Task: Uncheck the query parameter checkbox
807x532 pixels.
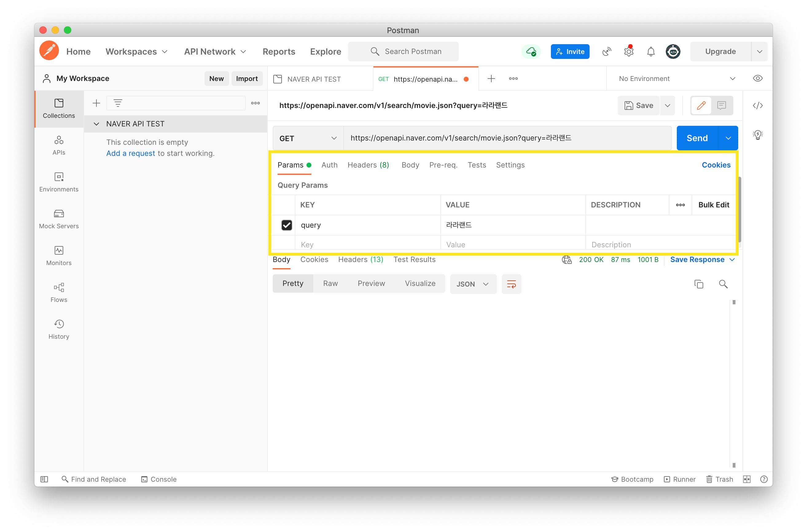Action: pyautogui.click(x=287, y=225)
